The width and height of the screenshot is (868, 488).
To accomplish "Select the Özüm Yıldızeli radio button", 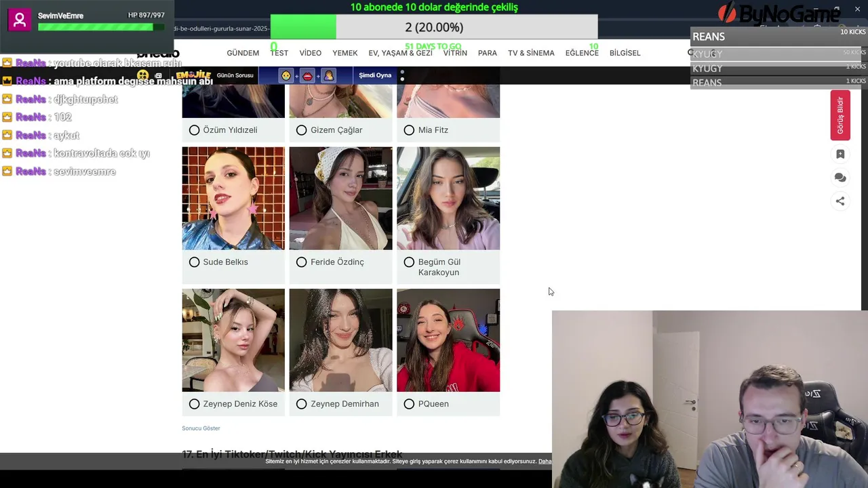I will click(194, 130).
